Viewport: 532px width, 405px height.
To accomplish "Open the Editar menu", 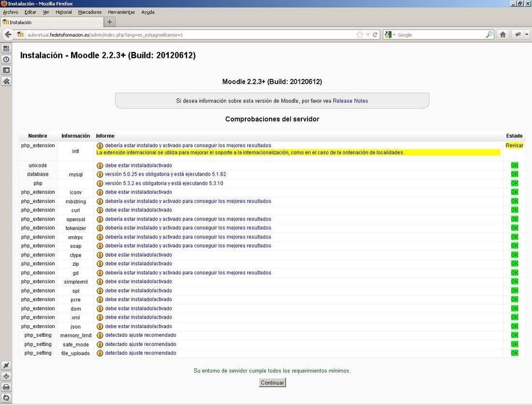I will [x=30, y=12].
